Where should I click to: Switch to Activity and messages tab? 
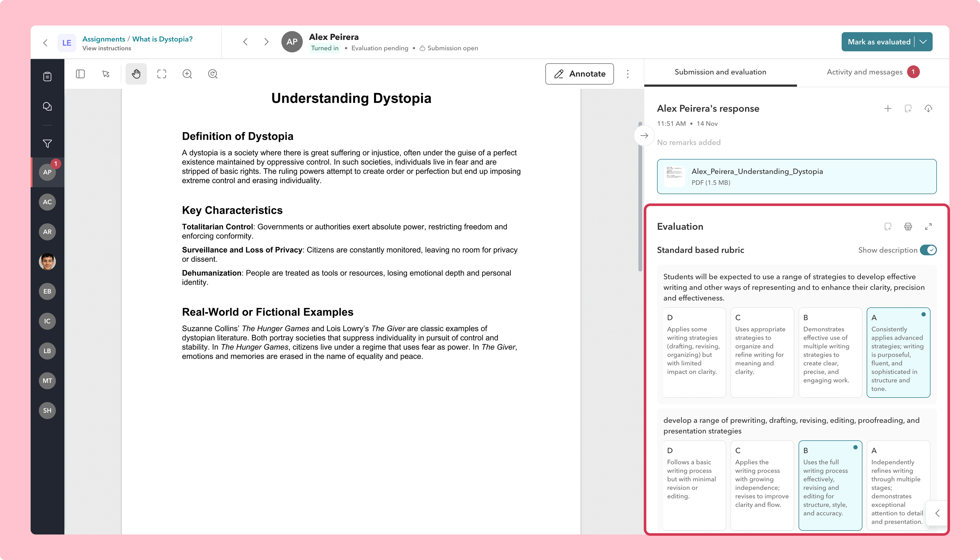[873, 72]
